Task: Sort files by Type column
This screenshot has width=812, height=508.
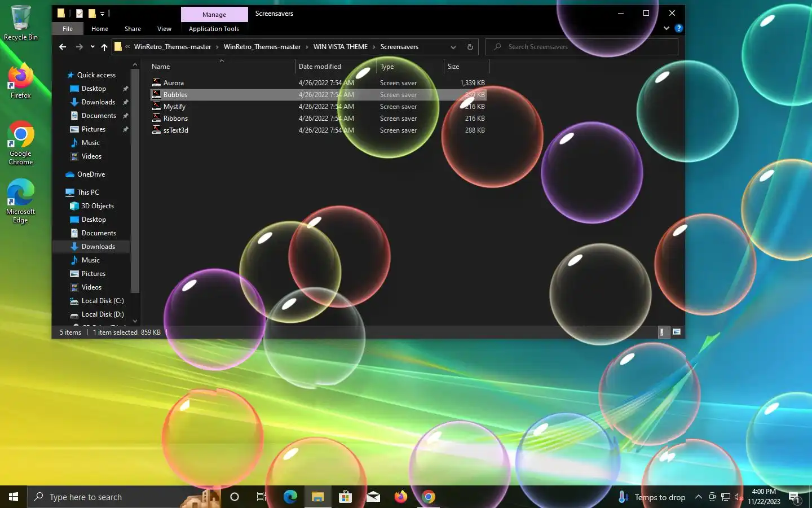Action: point(411,67)
